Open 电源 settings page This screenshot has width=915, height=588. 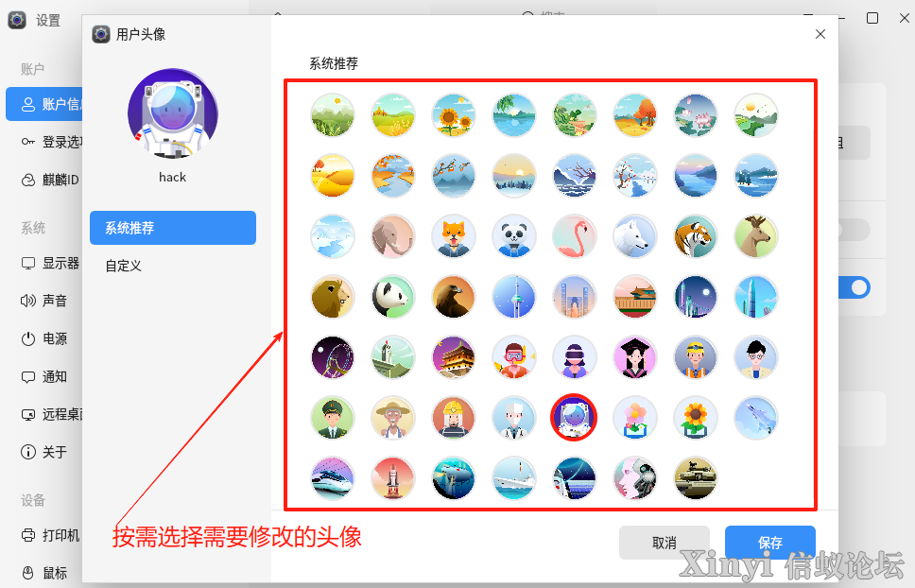pos(44,338)
